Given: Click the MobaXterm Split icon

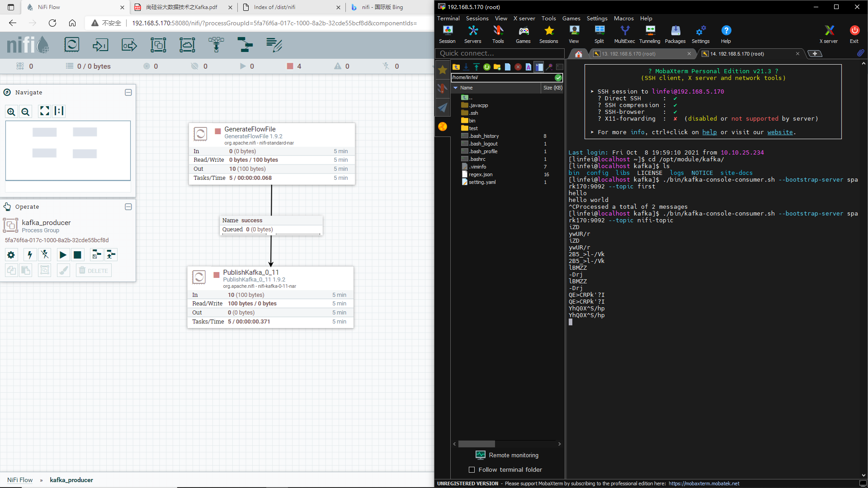Looking at the screenshot, I should [599, 34].
